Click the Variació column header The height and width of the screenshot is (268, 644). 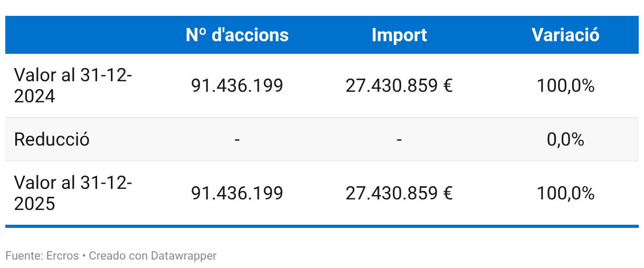click(x=565, y=35)
